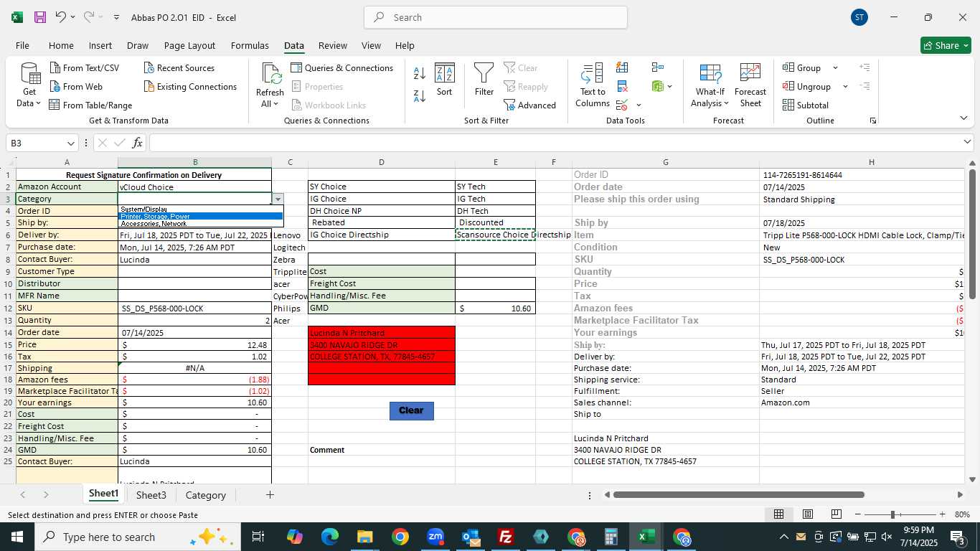Open Advanced filter options
This screenshot has height=551, width=980.
point(530,105)
